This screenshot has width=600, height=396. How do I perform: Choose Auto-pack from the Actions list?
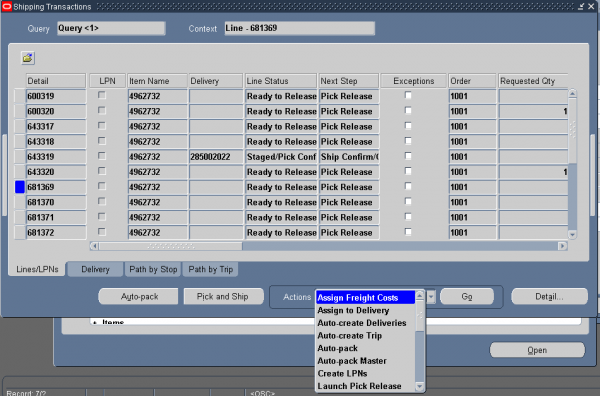365,348
